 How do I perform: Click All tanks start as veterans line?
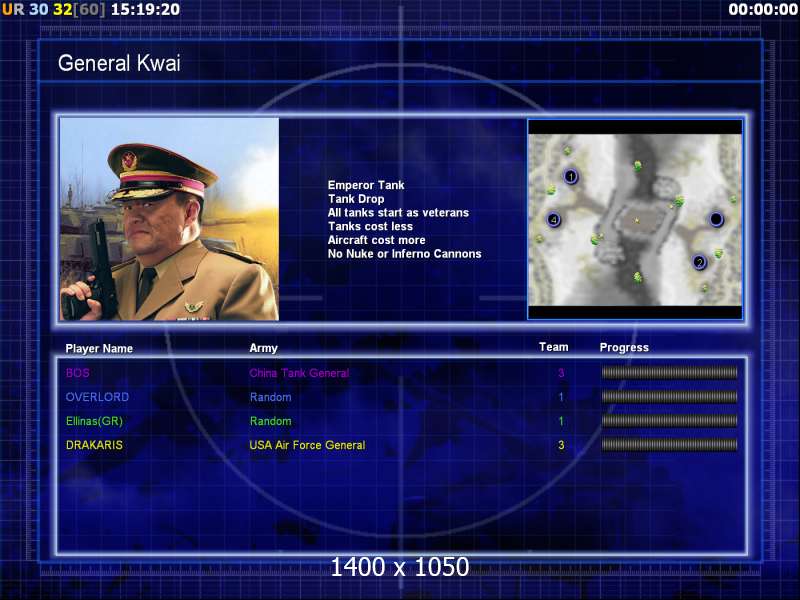click(398, 213)
